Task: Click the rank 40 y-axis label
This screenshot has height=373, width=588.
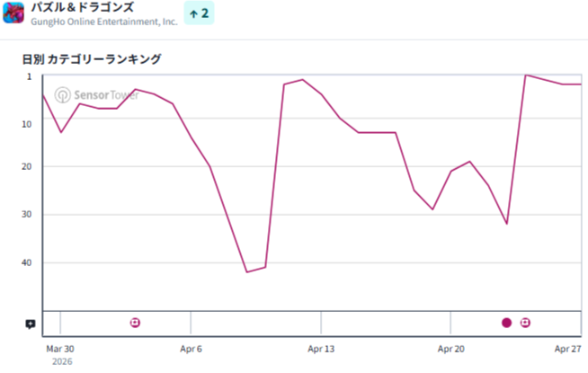Action: (27, 262)
